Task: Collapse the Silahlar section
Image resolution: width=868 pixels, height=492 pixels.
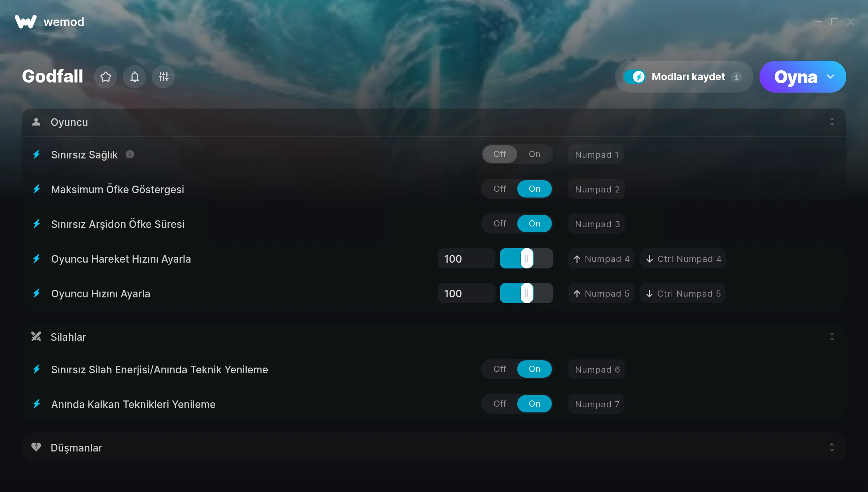Action: pos(832,337)
